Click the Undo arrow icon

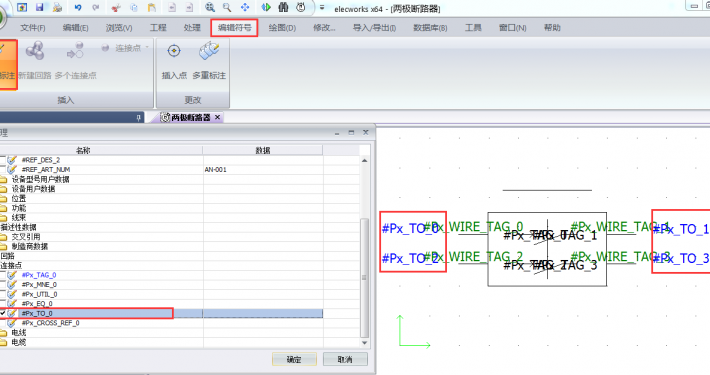tap(78, 7)
